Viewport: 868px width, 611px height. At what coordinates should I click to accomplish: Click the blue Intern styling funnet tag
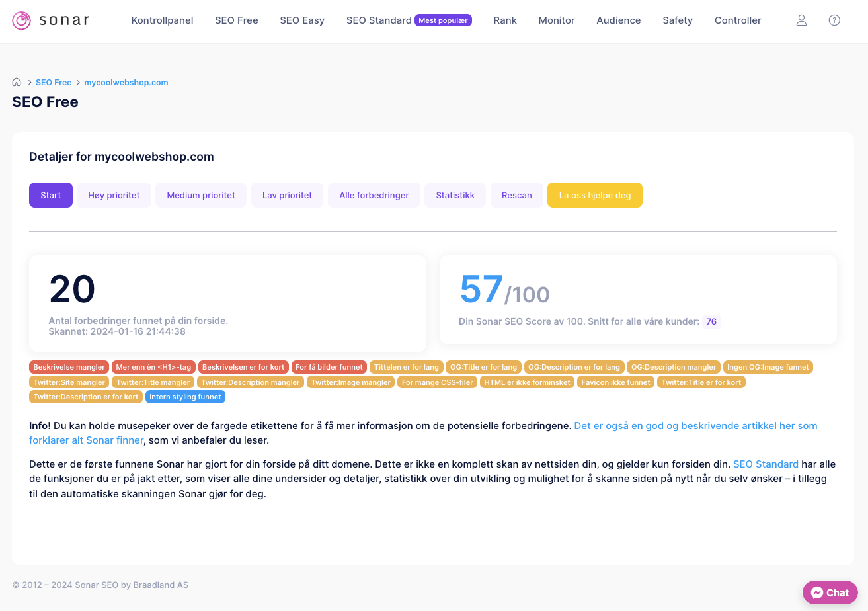[185, 397]
